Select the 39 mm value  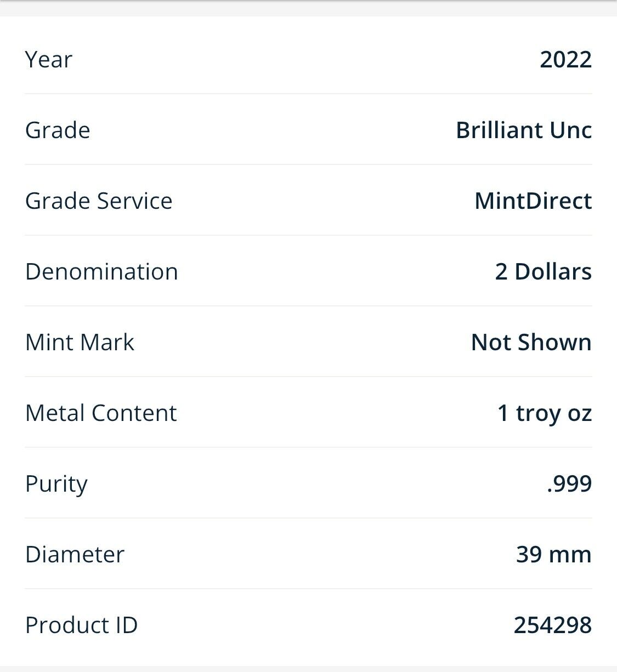[553, 554]
